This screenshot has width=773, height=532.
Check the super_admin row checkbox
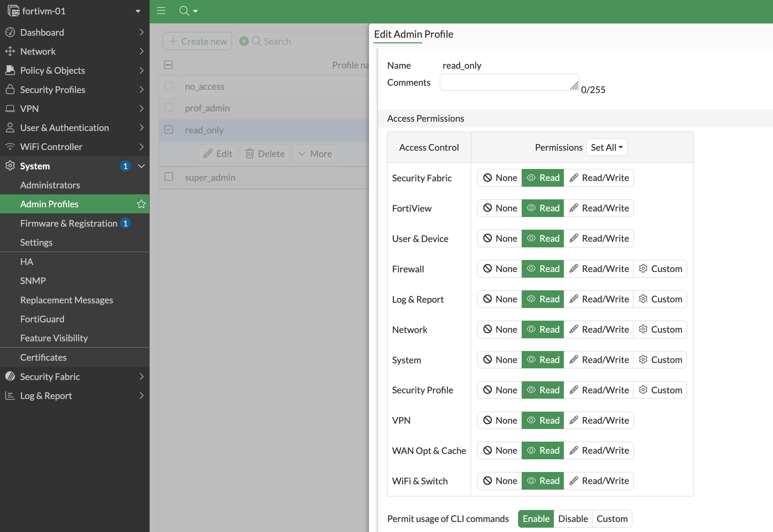click(x=169, y=177)
